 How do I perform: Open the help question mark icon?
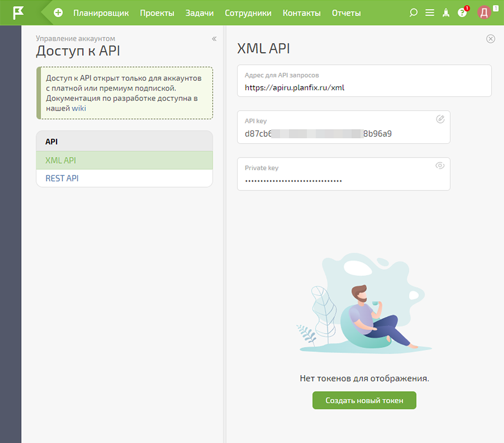(x=462, y=13)
